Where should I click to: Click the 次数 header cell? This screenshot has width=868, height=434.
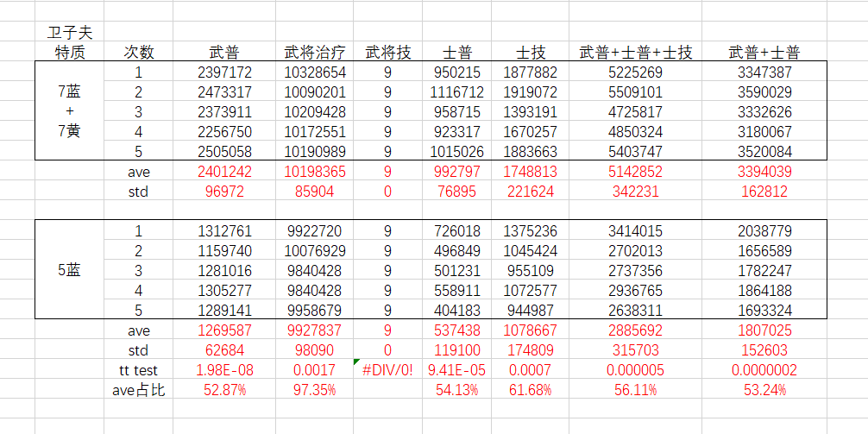tap(138, 53)
